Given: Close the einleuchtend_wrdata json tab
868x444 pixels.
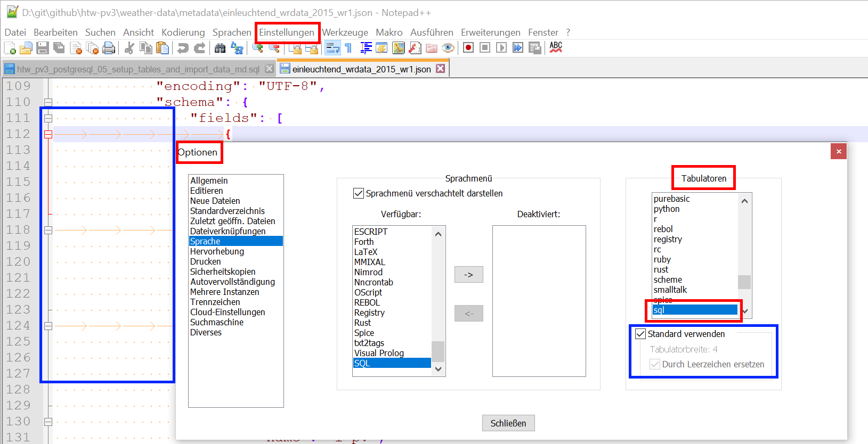Looking at the screenshot, I should tap(440, 69).
